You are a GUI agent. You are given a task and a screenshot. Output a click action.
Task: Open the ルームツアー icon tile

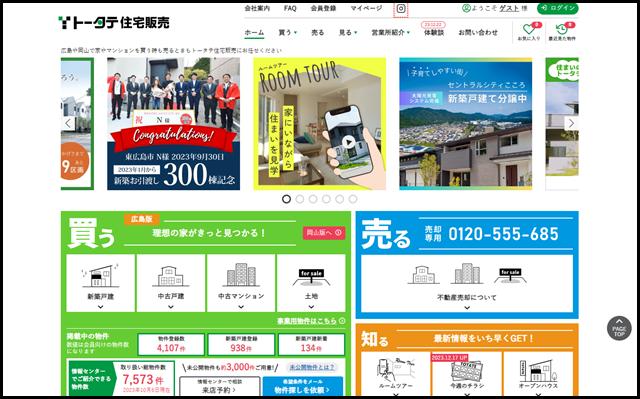coord(396,369)
